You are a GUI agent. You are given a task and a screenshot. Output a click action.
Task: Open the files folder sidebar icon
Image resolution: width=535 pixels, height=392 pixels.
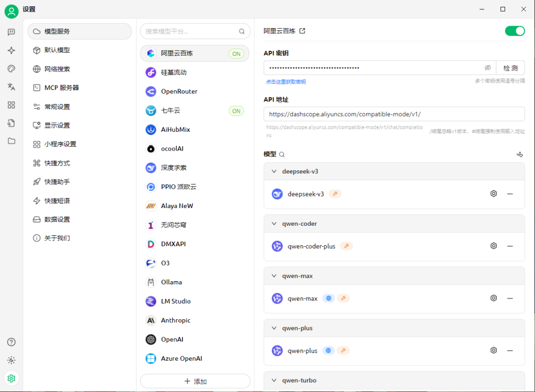tap(11, 141)
